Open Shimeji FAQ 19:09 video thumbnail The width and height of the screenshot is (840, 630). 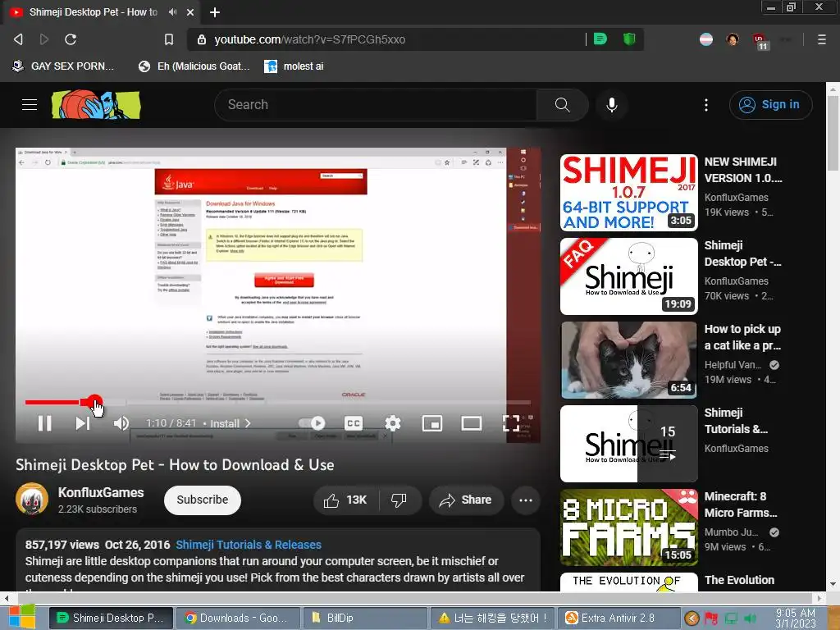coord(629,276)
